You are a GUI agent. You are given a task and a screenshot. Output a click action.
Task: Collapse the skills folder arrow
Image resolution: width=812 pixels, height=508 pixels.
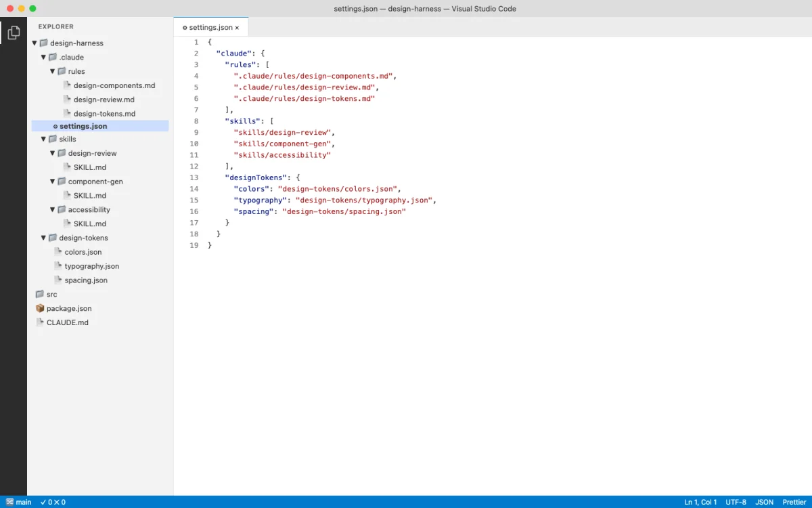pos(43,140)
